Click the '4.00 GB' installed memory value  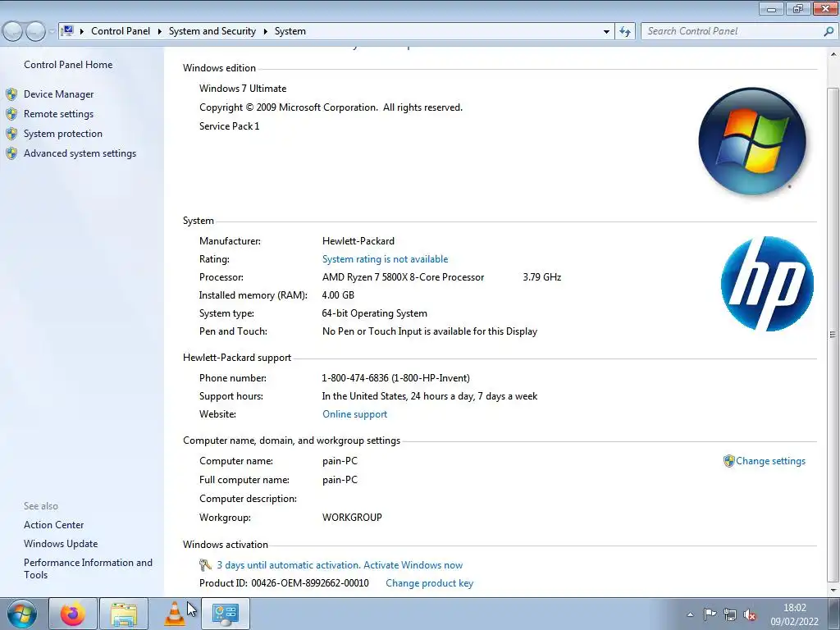[x=338, y=295]
